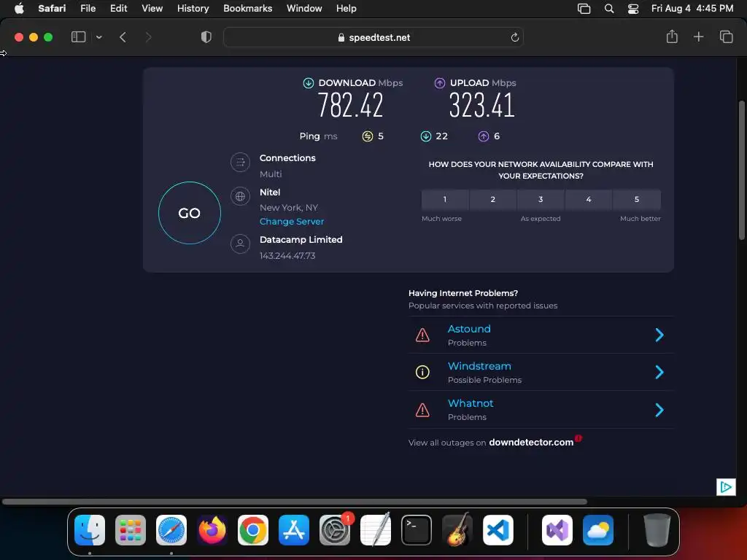Click the GO speed test button
This screenshot has height=560, width=747.
190,213
